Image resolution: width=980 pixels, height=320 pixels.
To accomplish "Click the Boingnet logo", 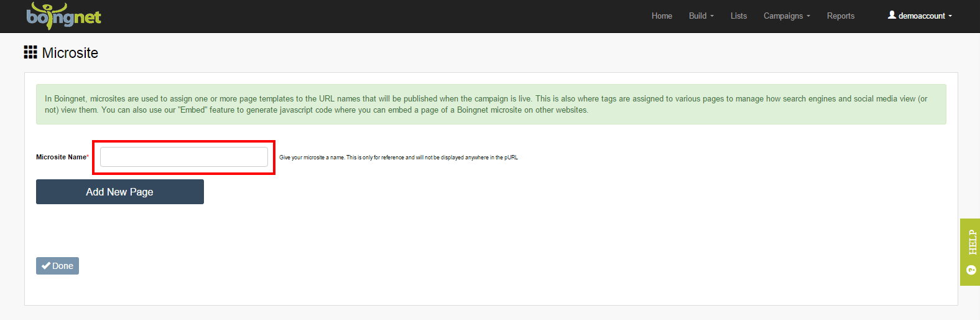I will click(x=63, y=16).
